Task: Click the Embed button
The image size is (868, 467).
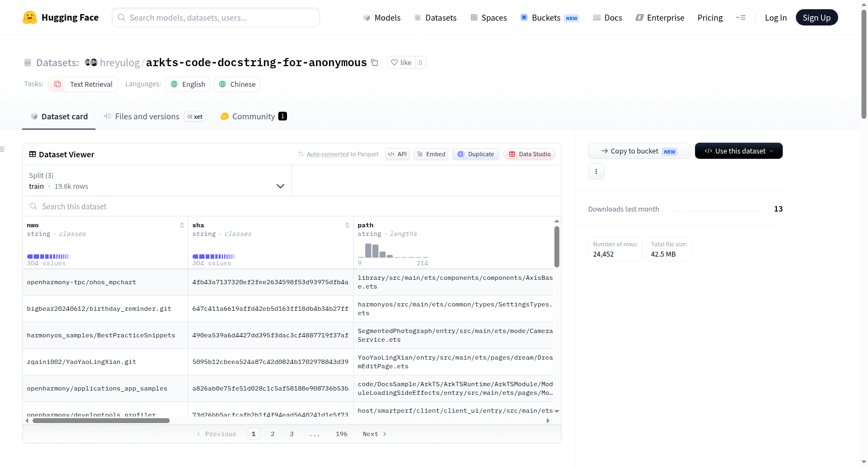Action: (x=431, y=154)
